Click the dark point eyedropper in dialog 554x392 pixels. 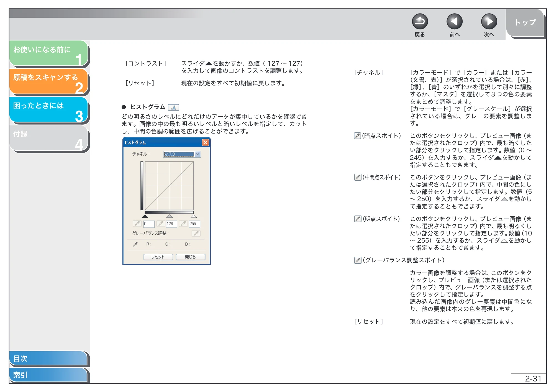coord(137,224)
